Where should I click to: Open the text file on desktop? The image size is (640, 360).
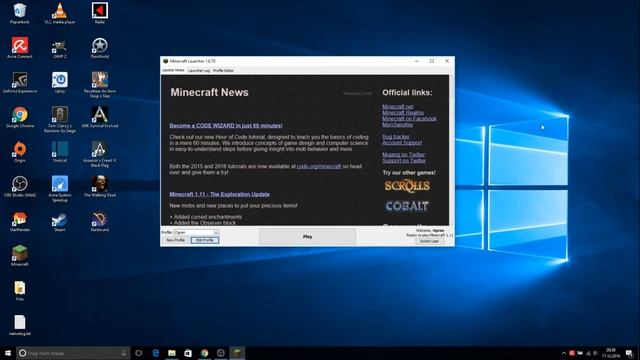click(x=20, y=325)
